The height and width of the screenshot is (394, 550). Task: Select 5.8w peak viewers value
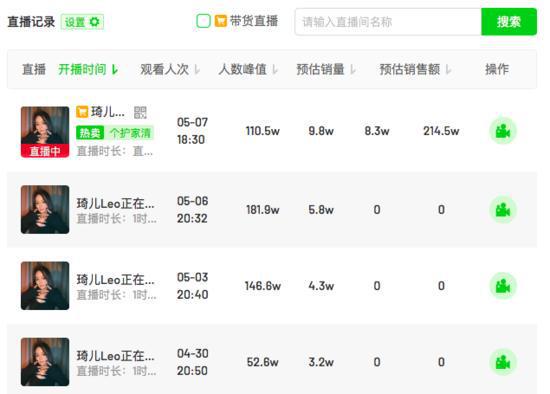click(x=321, y=210)
